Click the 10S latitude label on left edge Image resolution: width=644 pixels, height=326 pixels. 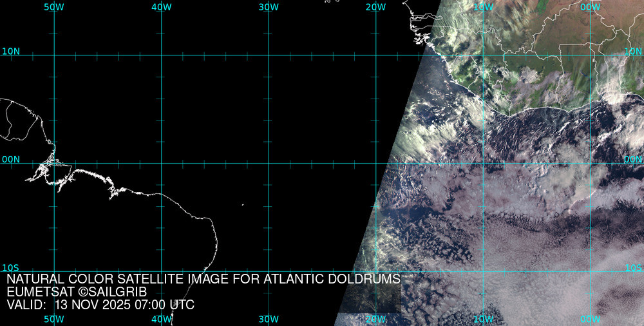pos(10,268)
